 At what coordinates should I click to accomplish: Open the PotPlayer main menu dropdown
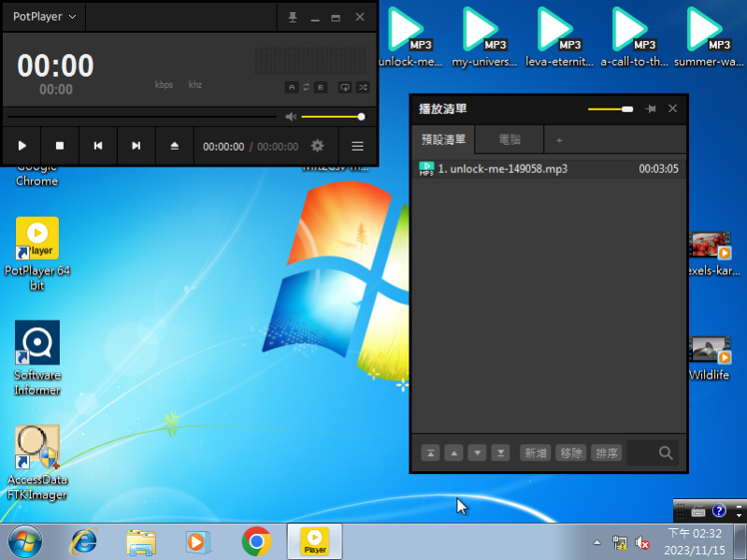pyautogui.click(x=44, y=17)
